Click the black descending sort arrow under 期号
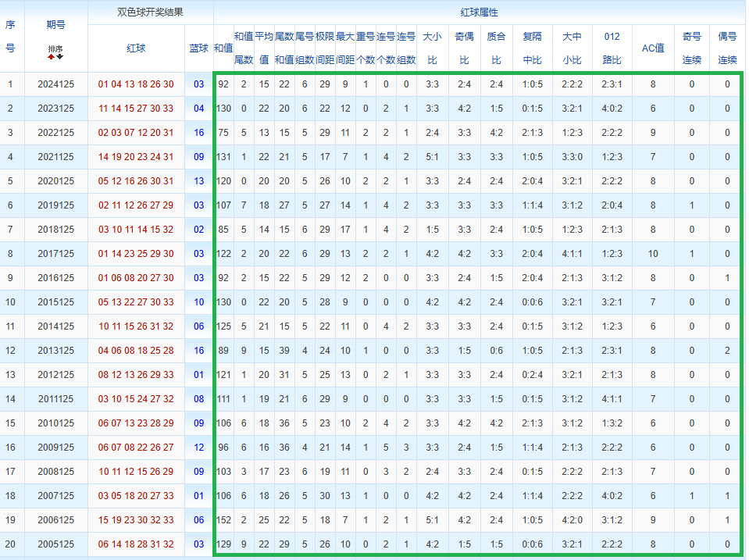This screenshot has width=749, height=560. tap(59, 56)
